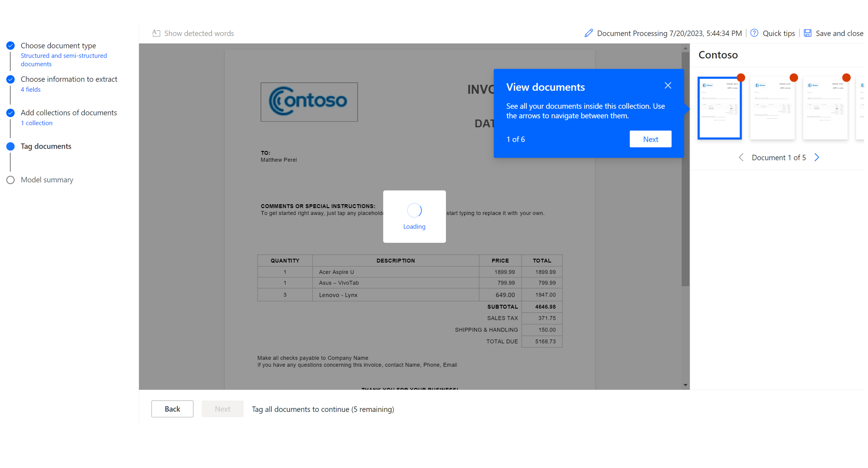Click Next in the View documents popup
The width and height of the screenshot is (868, 468).
point(650,139)
